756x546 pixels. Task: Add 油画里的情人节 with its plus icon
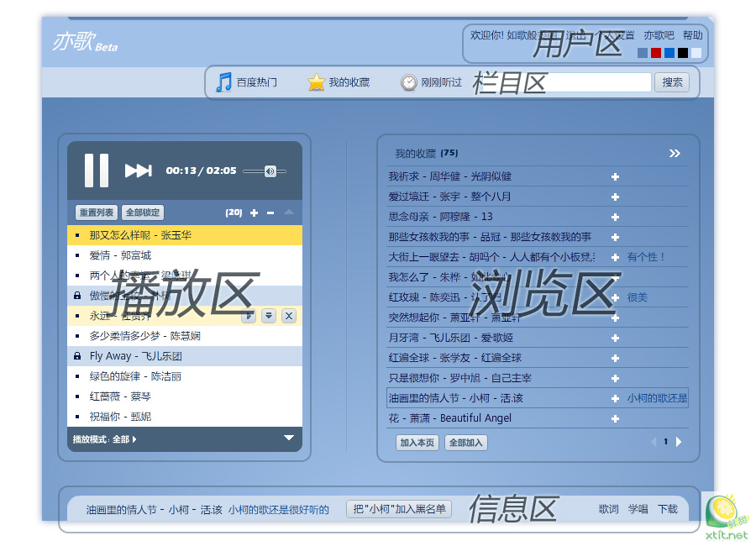pyautogui.click(x=615, y=398)
